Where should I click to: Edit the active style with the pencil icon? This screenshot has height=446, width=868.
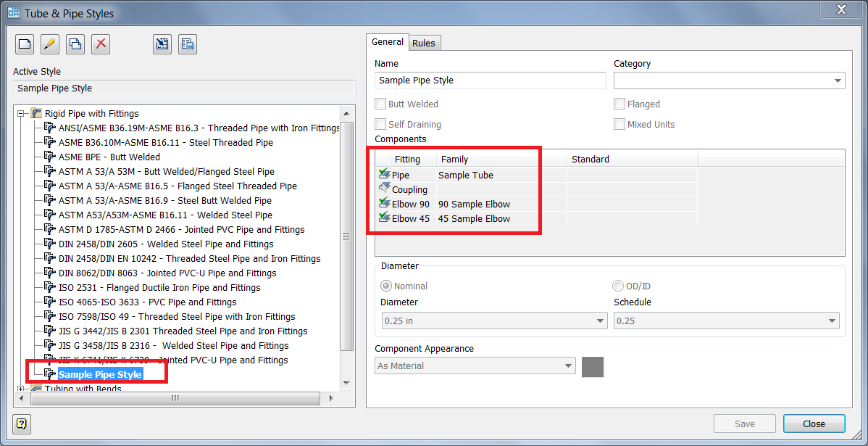pyautogui.click(x=49, y=44)
